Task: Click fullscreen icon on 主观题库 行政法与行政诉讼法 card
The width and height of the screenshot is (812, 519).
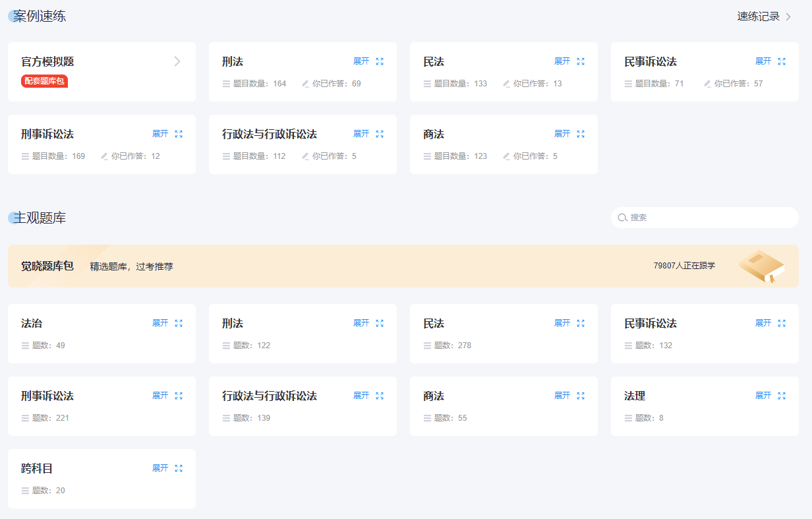Action: [380, 396]
